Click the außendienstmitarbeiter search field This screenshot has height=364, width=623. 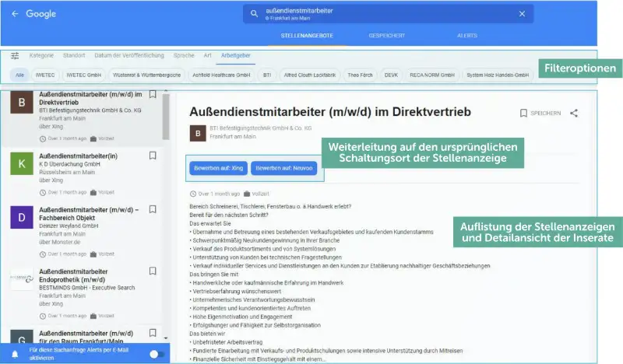point(388,14)
